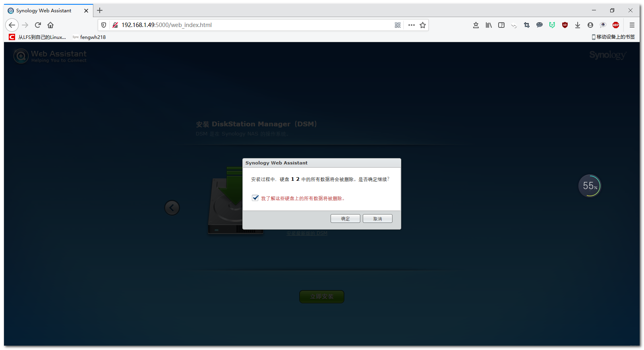This screenshot has height=350, width=644.
Task: Generate a QR code for this page
Action: click(x=398, y=25)
